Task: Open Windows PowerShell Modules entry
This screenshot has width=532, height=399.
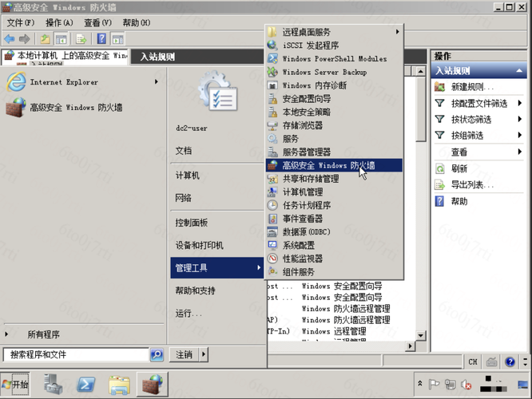Action: tap(334, 58)
